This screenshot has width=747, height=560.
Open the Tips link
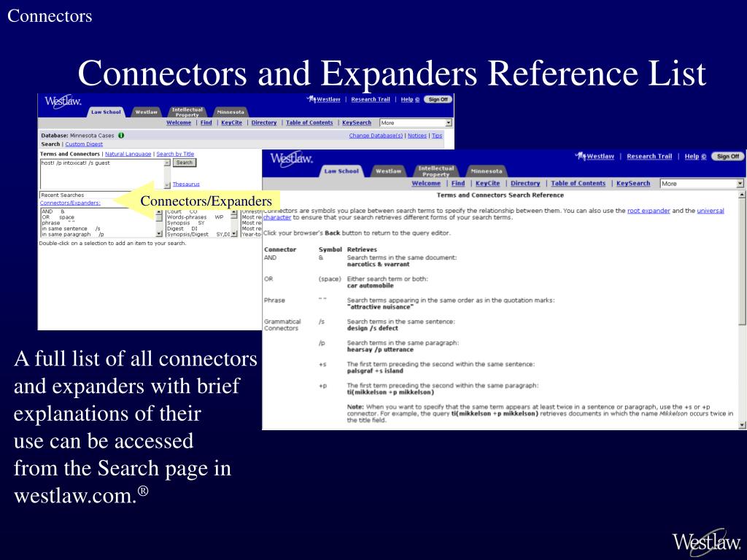tap(437, 136)
